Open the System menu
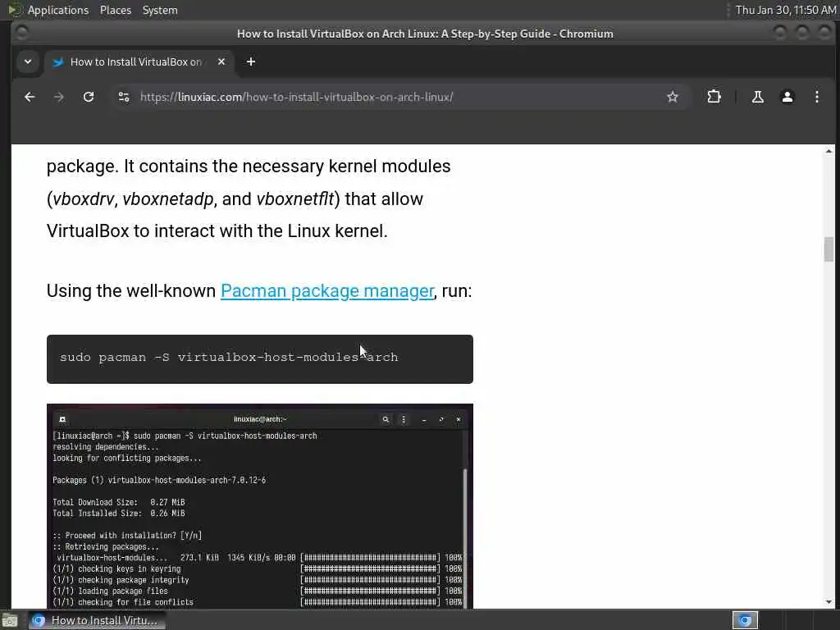Viewport: 840px width, 630px height. (160, 10)
